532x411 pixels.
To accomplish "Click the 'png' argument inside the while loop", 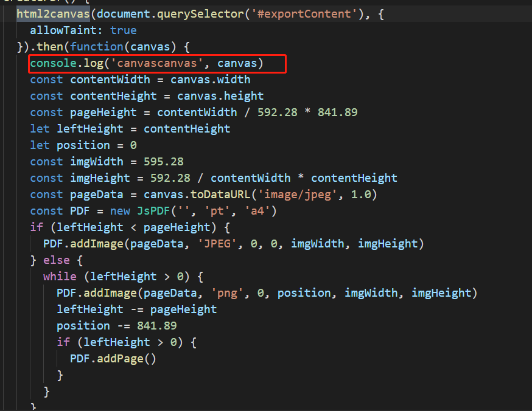I will click(226, 292).
